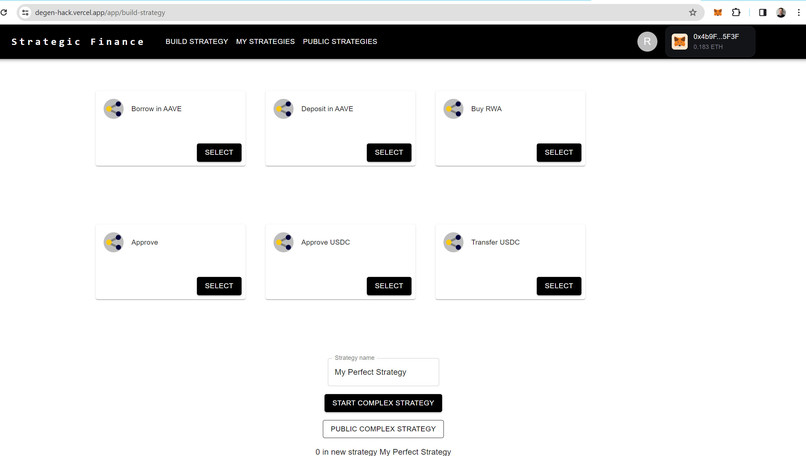Screen dimensions: 806x456
Task: Start the complex strategy
Action: (x=383, y=403)
